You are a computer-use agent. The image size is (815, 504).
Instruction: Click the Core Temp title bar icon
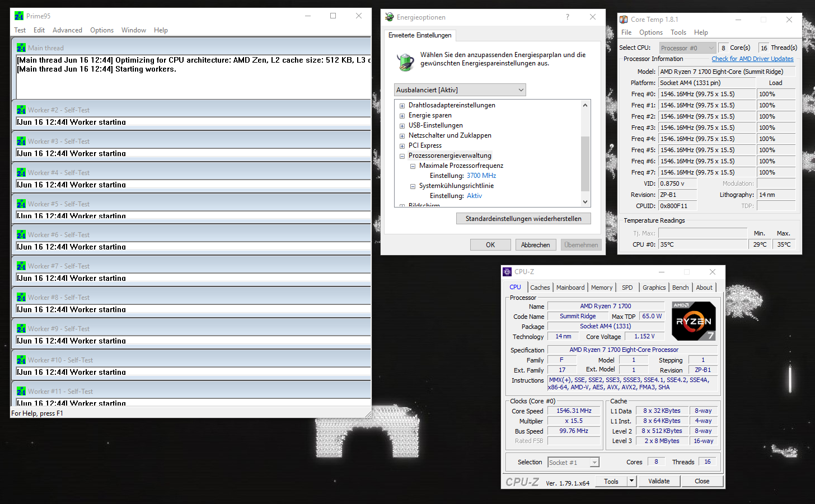[624, 20]
